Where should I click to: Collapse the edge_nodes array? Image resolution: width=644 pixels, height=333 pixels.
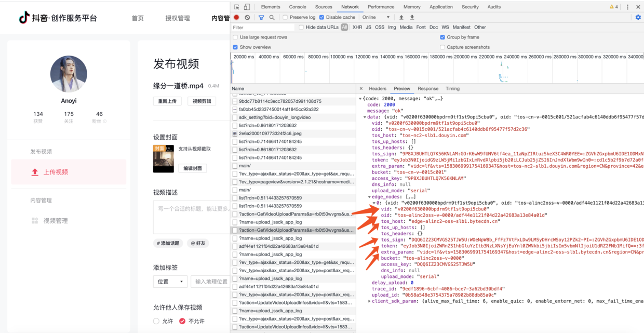tap(369, 197)
